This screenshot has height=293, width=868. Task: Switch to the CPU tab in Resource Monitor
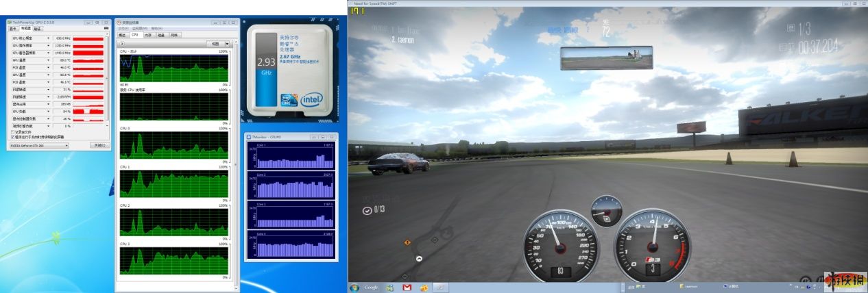pyautogui.click(x=134, y=34)
